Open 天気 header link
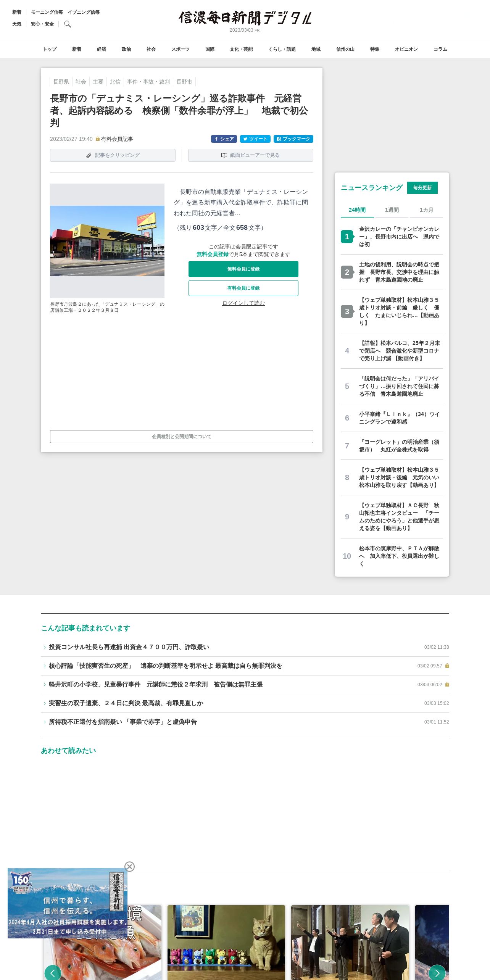 click(x=17, y=24)
